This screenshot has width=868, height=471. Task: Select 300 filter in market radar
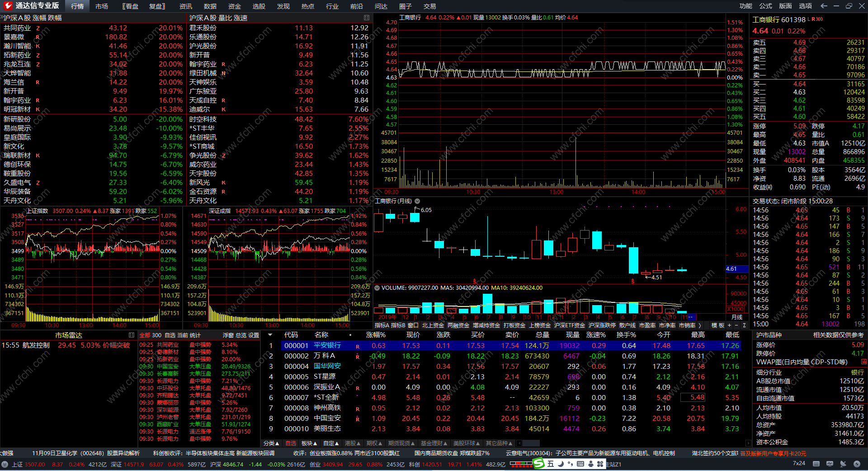(x=157, y=335)
